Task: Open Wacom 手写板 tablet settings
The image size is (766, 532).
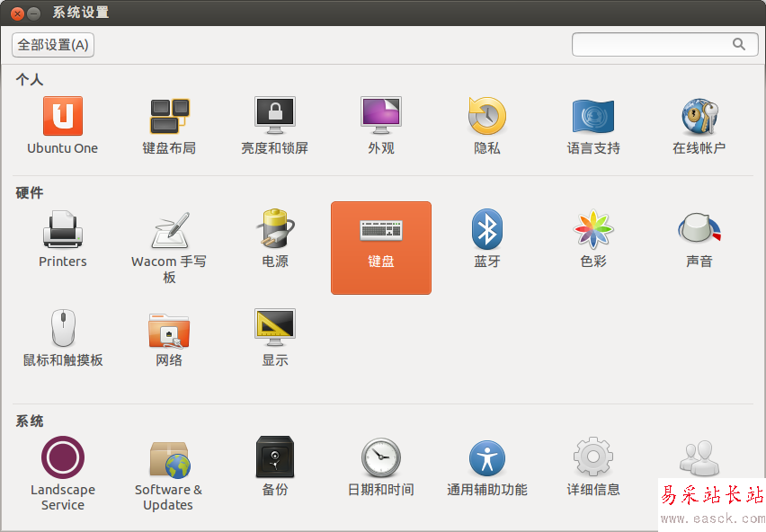Action: [169, 247]
